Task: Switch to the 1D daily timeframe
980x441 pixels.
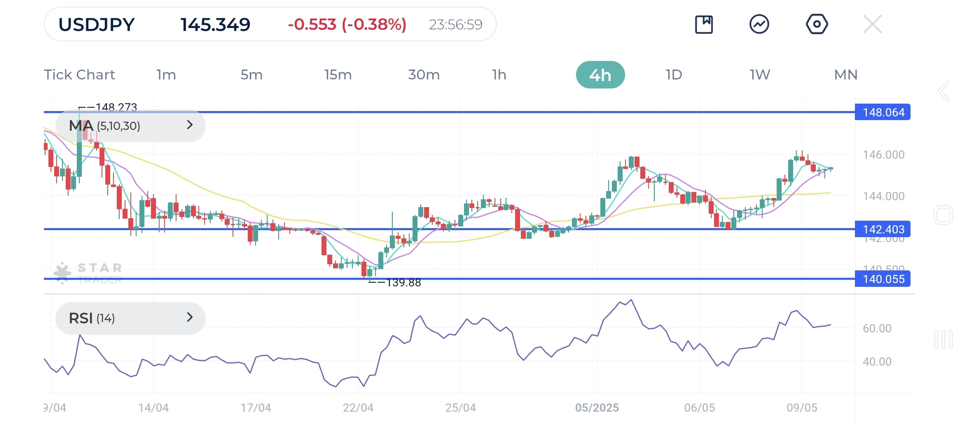Action: pos(674,75)
